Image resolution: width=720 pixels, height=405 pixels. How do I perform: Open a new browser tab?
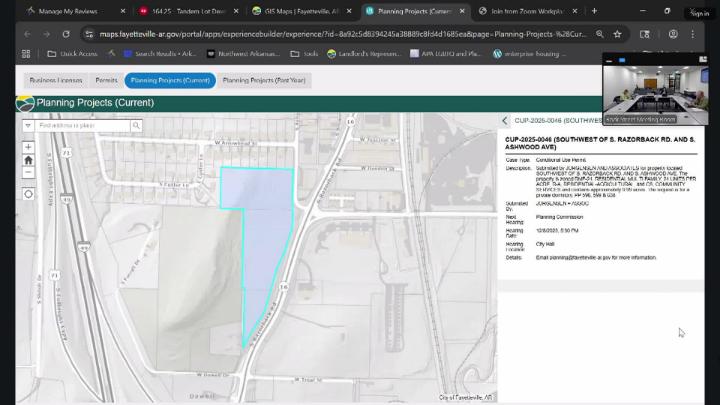pyautogui.click(x=594, y=11)
